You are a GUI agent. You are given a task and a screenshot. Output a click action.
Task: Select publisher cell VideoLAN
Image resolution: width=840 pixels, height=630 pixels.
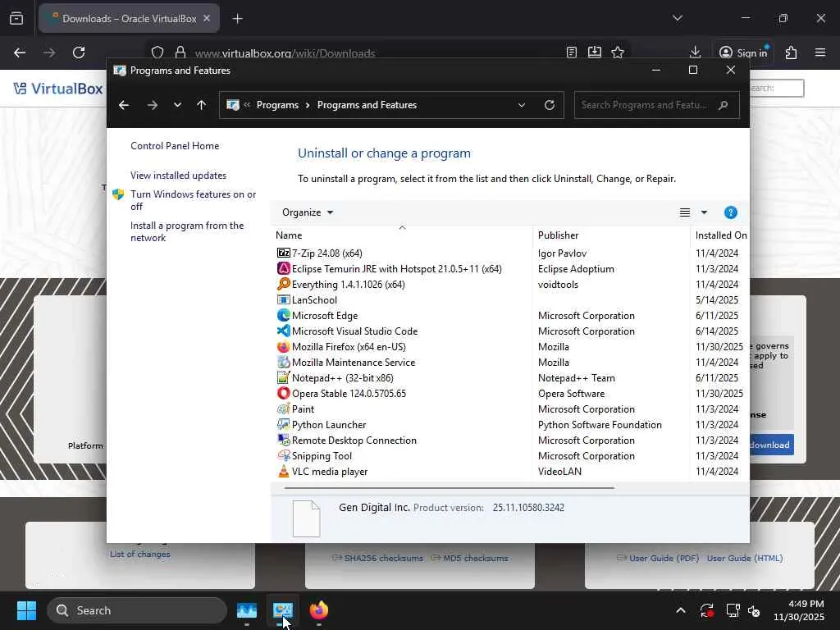(559, 472)
